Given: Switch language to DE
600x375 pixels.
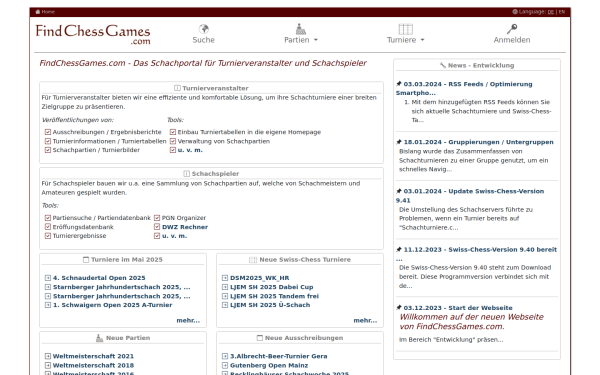Looking at the screenshot, I should 551,12.
